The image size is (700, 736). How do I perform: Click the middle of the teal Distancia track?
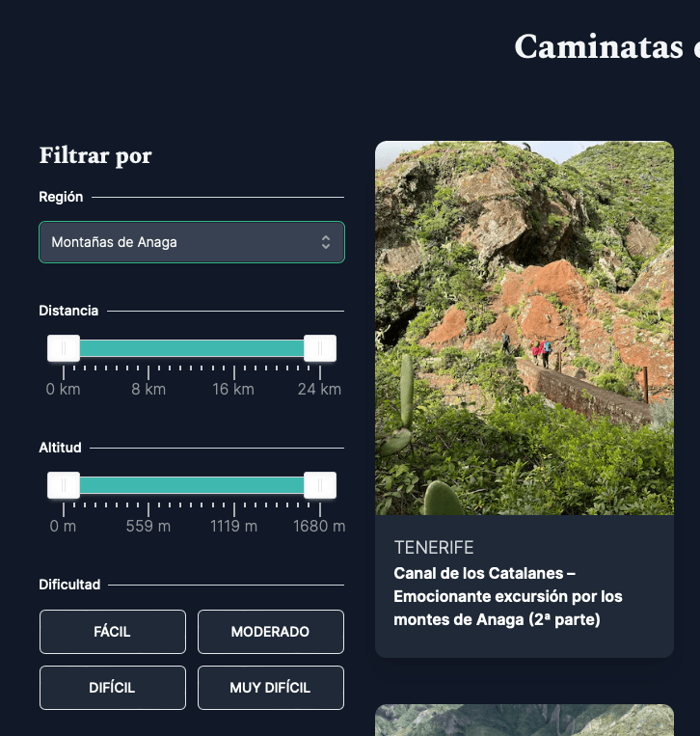[x=191, y=348]
